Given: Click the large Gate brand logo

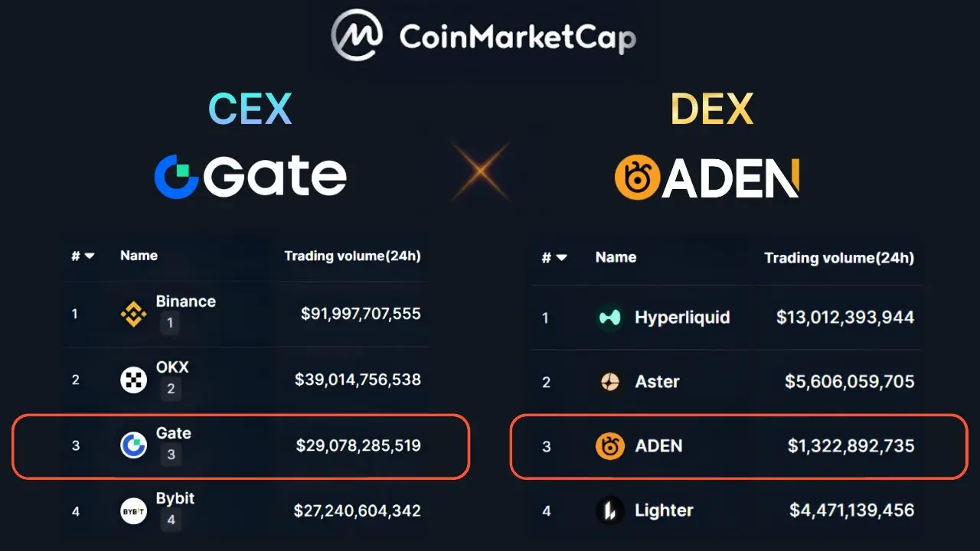Looking at the screenshot, I should click(x=250, y=176).
